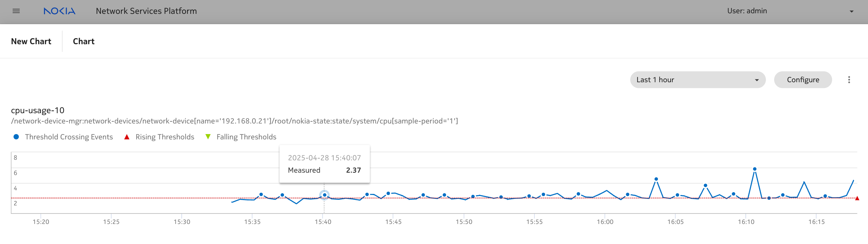
Task: Click the highlighted 15:40:07 data point
Action: (324, 195)
